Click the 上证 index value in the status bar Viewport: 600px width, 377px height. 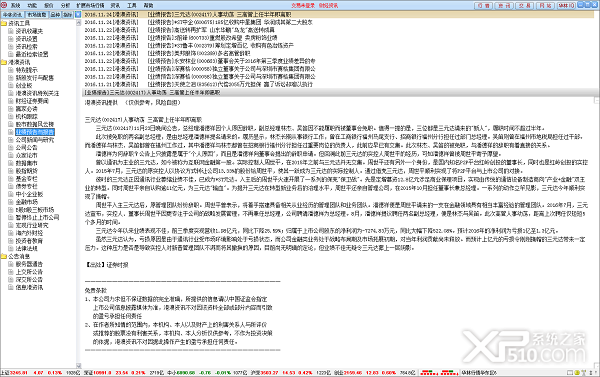pos(18,372)
